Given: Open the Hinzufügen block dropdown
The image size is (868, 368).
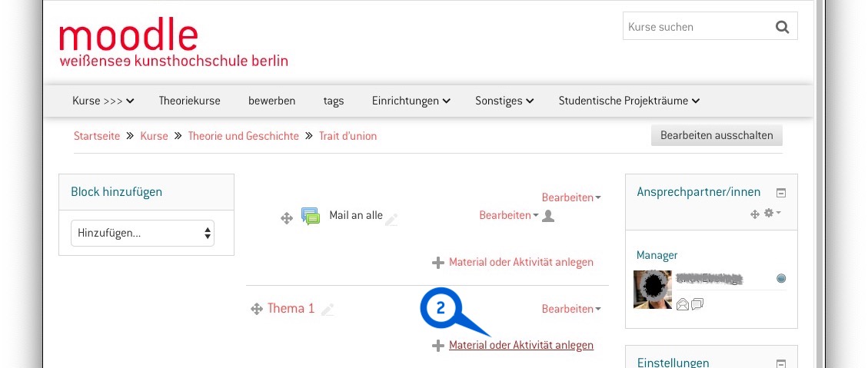Looking at the screenshot, I should (x=142, y=233).
